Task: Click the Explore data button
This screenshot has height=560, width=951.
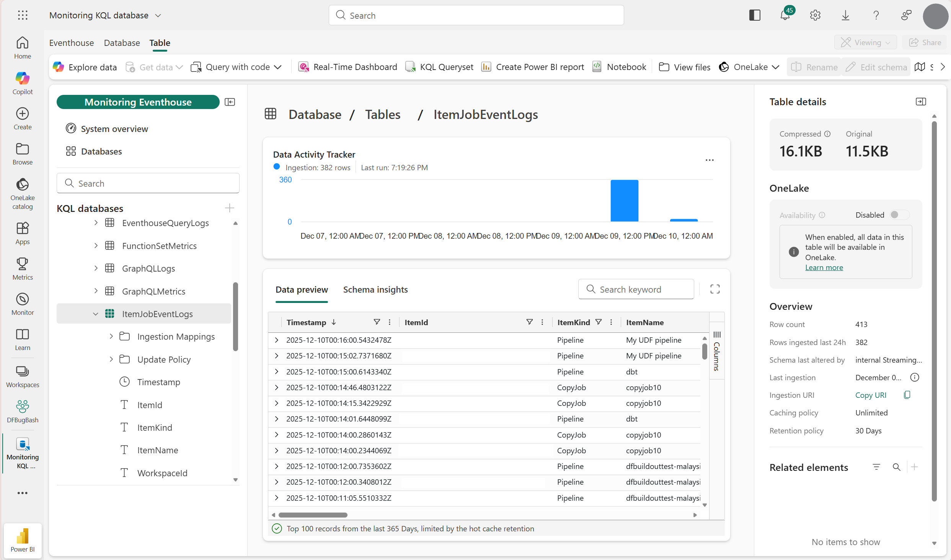Action: (85, 67)
